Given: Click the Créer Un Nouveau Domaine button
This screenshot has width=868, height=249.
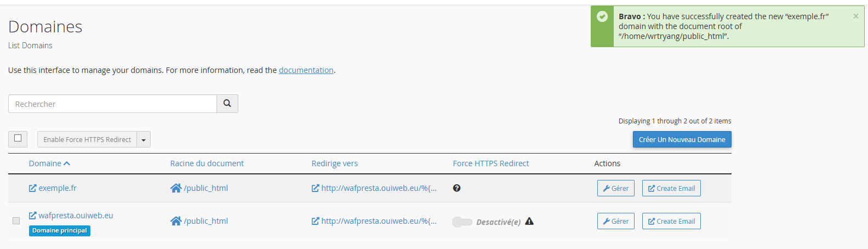Looking at the screenshot, I should point(682,139).
